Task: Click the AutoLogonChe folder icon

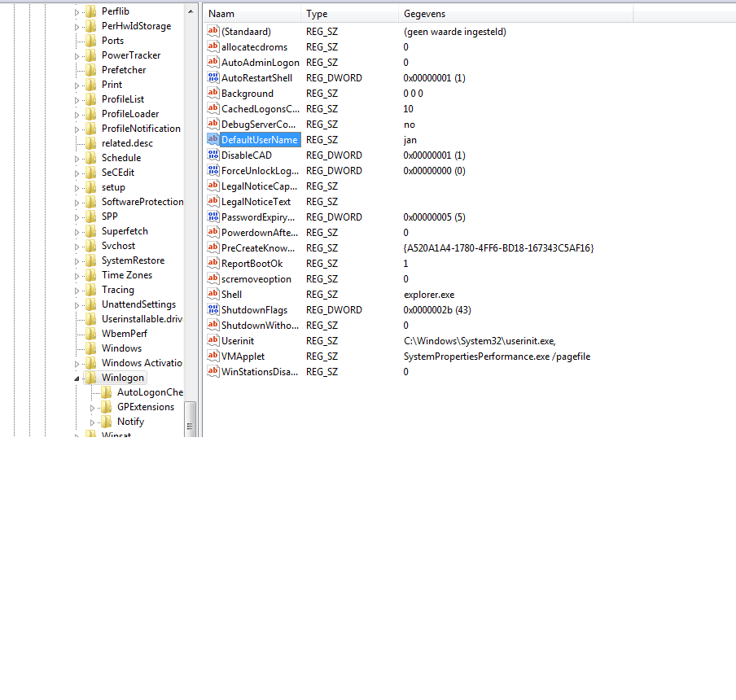Action: coord(106,392)
